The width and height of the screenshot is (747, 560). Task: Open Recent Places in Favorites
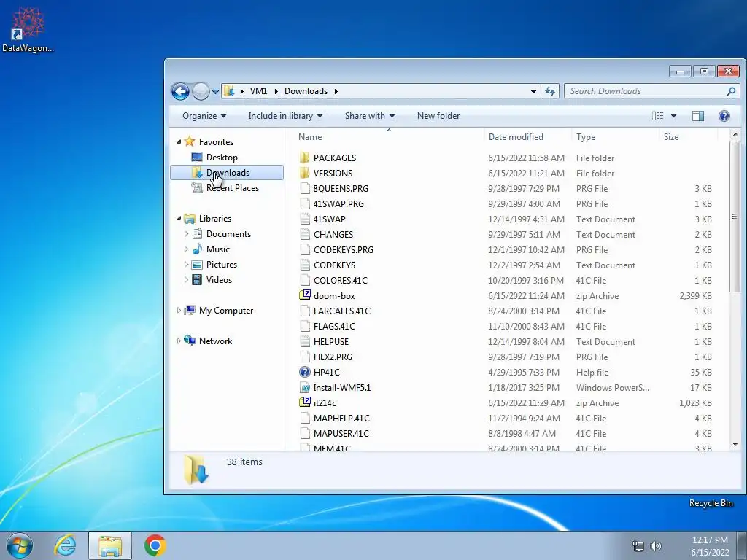coord(225,187)
